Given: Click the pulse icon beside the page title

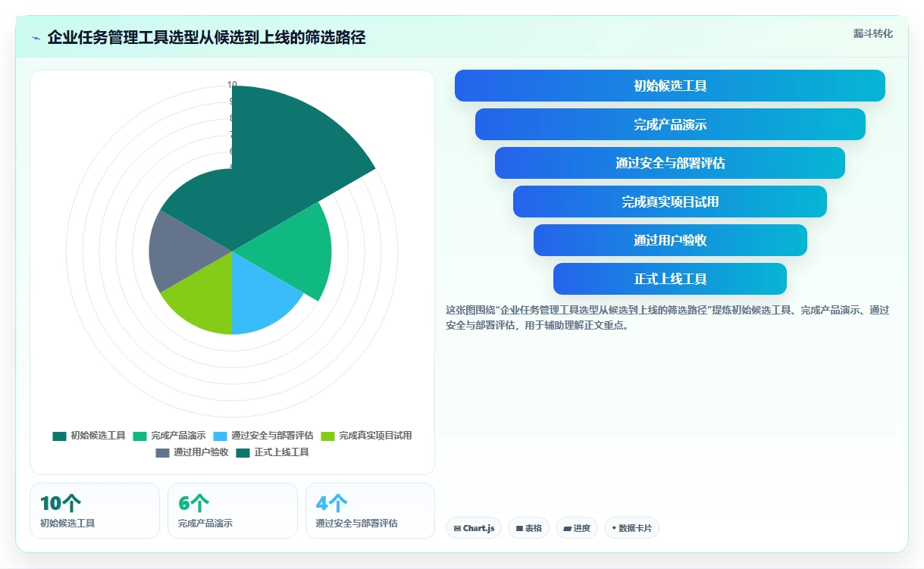Looking at the screenshot, I should [36, 37].
